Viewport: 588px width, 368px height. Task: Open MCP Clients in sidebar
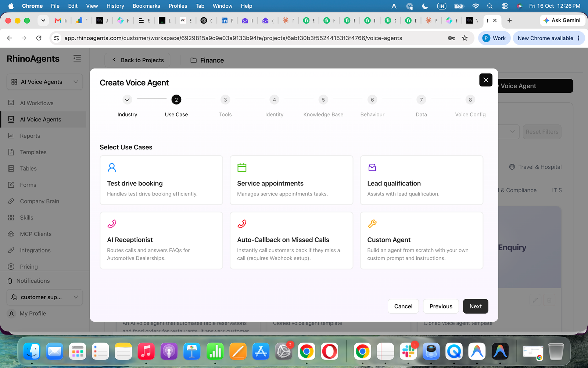click(x=36, y=234)
